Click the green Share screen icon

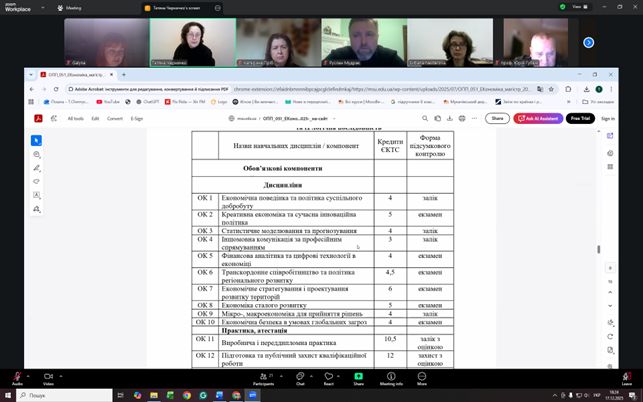coord(358,378)
